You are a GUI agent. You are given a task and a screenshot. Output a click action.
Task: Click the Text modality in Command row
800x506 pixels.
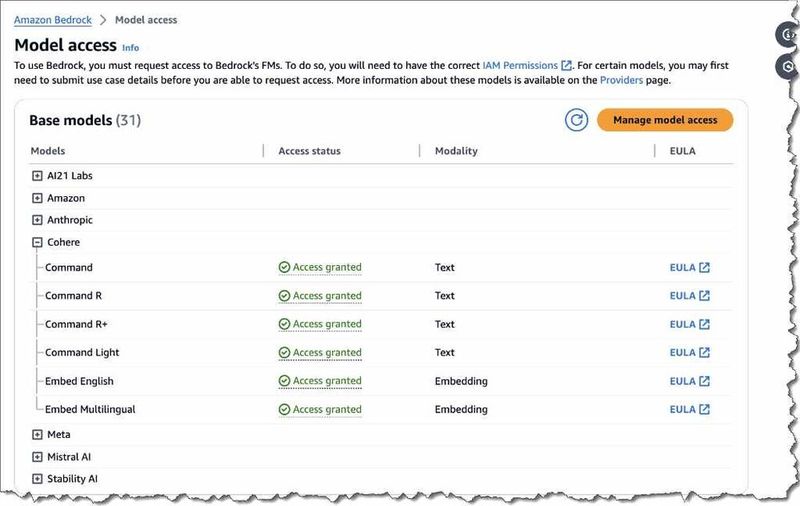(444, 267)
